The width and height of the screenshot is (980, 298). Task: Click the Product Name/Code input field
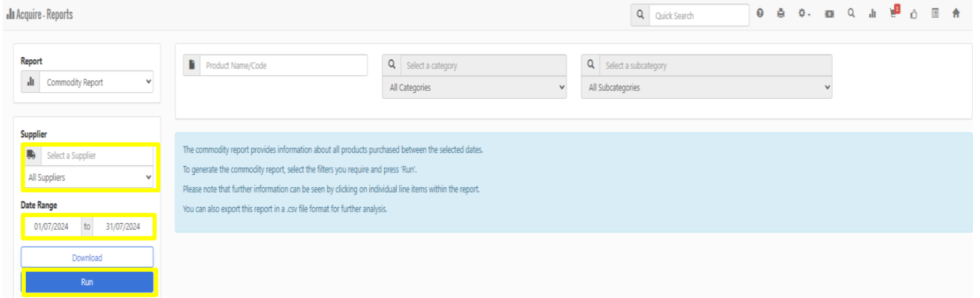[283, 65]
